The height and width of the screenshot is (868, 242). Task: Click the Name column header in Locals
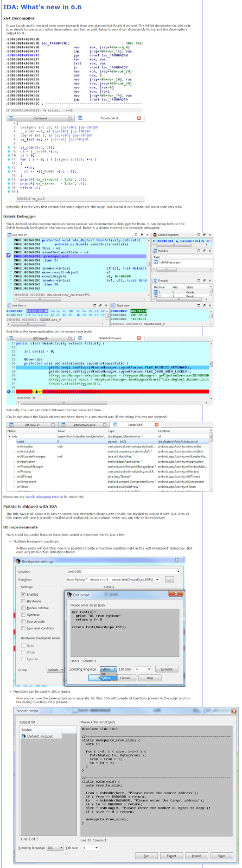point(31,431)
